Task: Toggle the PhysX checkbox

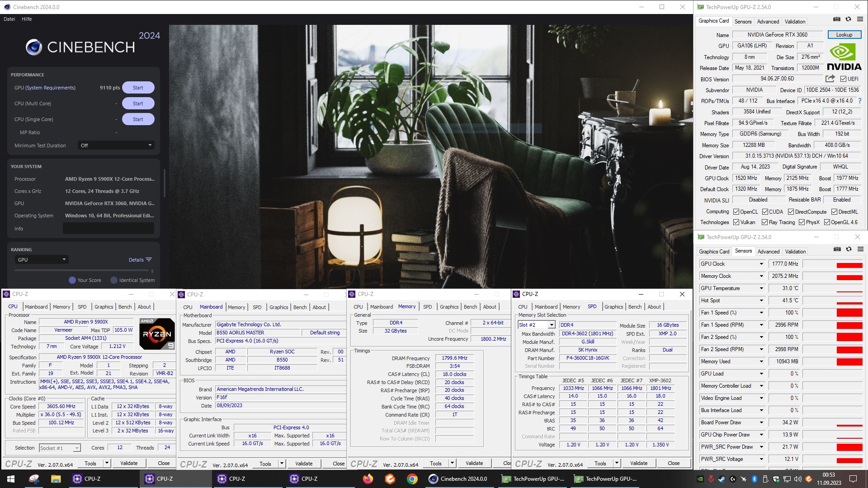Action: click(x=802, y=222)
